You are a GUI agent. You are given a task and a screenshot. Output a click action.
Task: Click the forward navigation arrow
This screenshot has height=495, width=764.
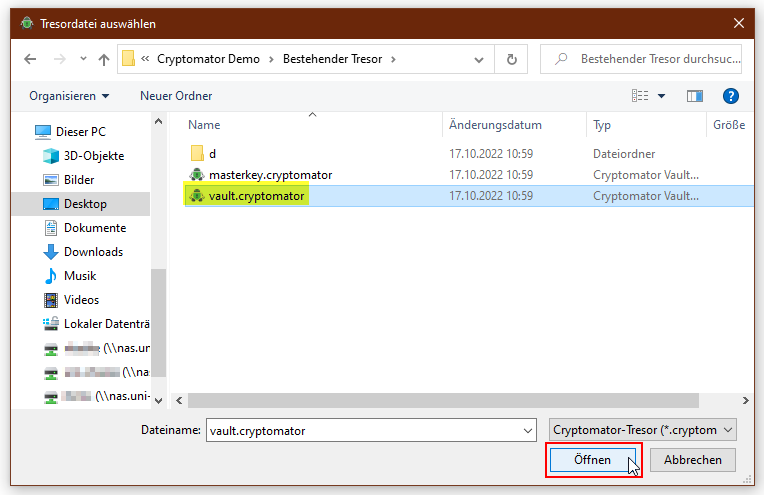pyautogui.click(x=59, y=59)
